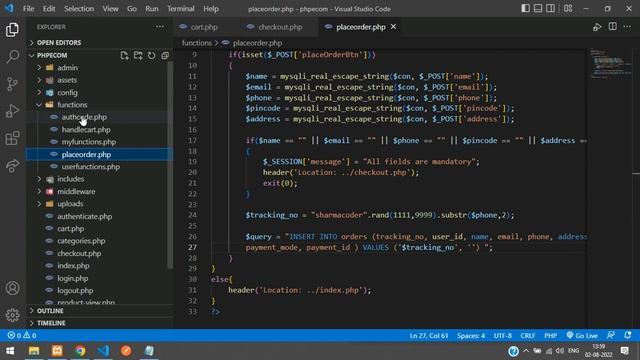This screenshot has width=640, height=360.
Task: Run or debug the PHP file icon
Action: coord(597,27)
